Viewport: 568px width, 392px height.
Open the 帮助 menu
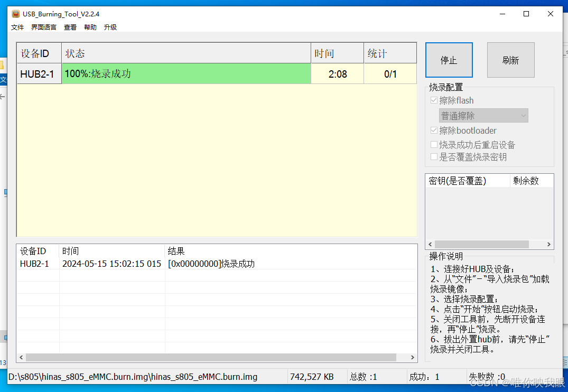pos(90,27)
